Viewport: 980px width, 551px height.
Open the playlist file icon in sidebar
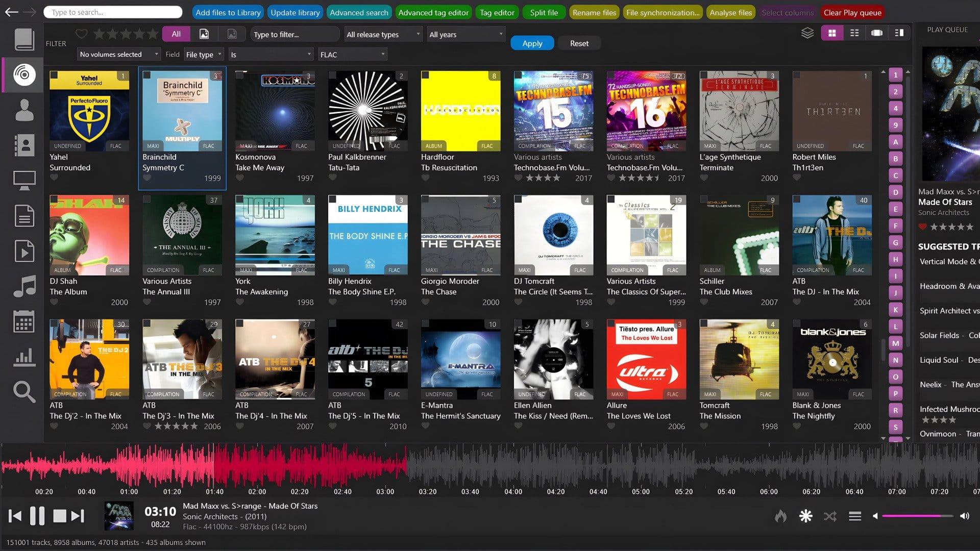(x=24, y=251)
